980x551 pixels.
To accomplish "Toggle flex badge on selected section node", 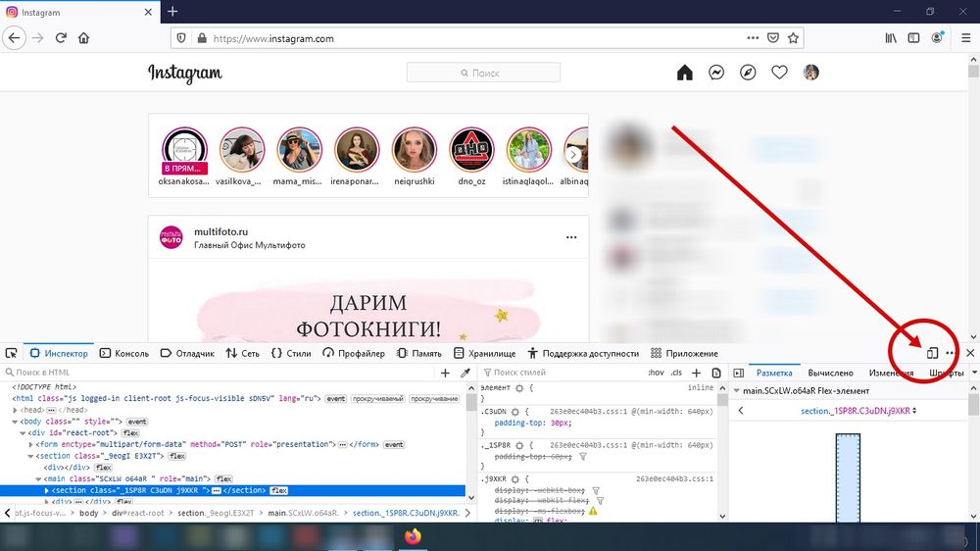I will click(x=278, y=490).
